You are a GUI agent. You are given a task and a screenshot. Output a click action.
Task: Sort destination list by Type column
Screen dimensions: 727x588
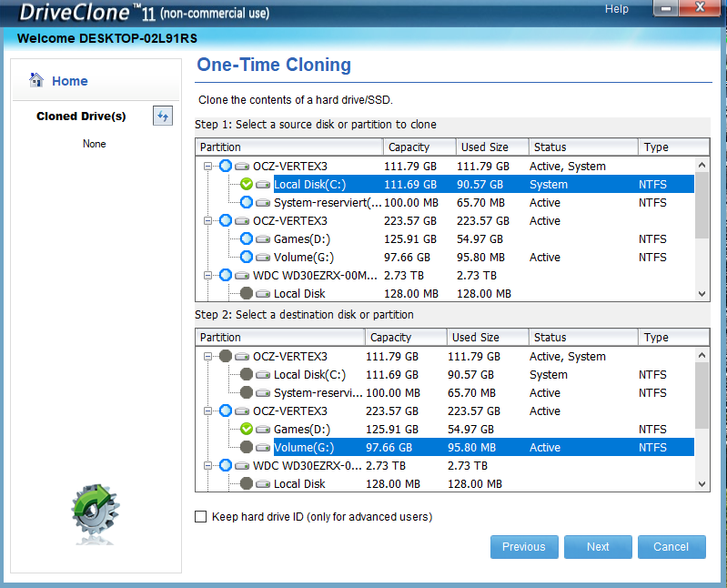click(x=673, y=337)
